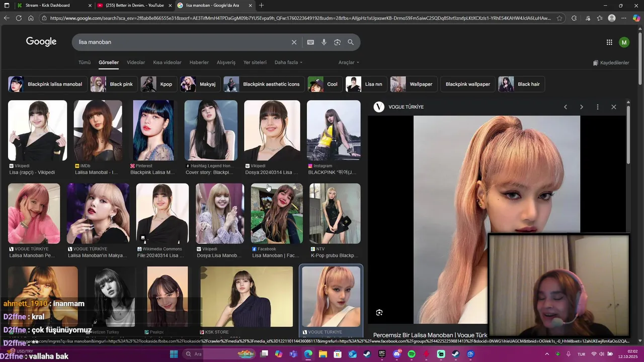Apply the Black hair filter chip
The width and height of the screenshot is (644, 362).
[x=522, y=84]
